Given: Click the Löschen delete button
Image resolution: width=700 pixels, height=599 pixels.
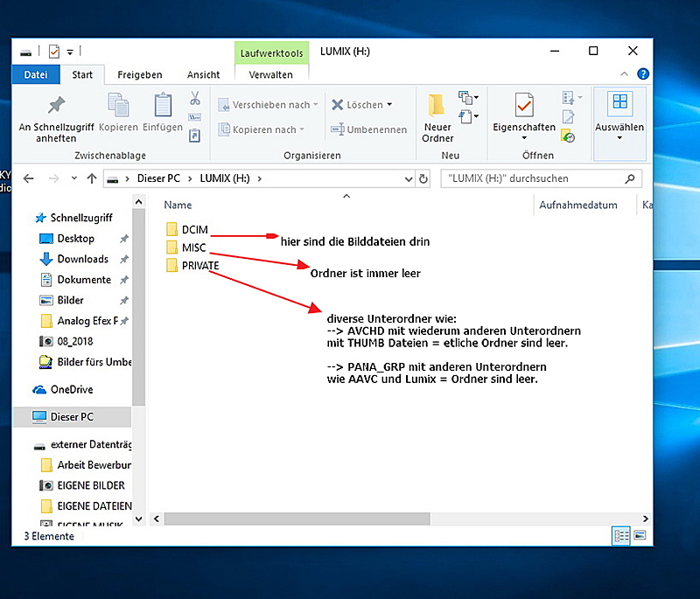Looking at the screenshot, I should 357,105.
